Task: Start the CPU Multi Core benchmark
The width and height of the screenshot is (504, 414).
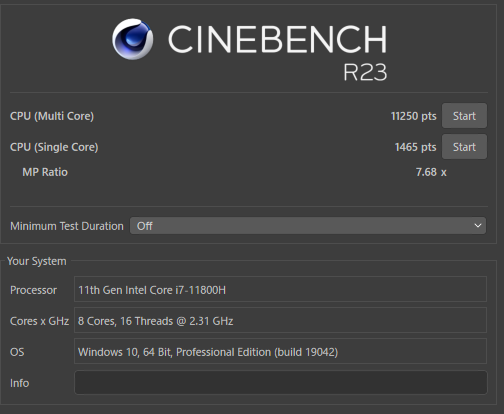Action: pyautogui.click(x=464, y=116)
